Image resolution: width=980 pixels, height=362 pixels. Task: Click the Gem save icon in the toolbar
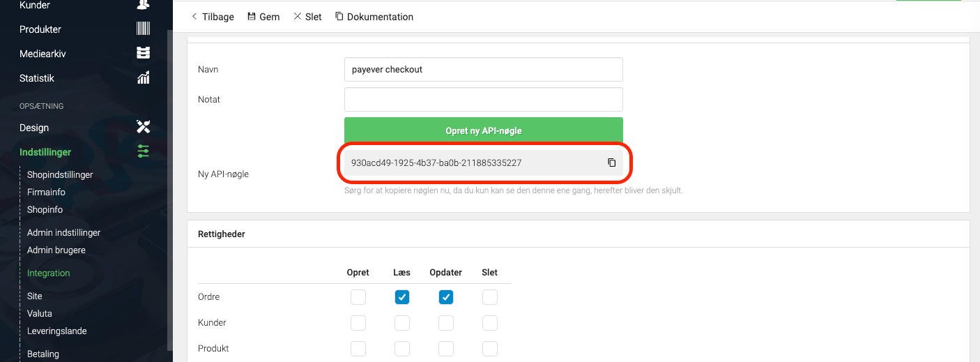(x=252, y=17)
